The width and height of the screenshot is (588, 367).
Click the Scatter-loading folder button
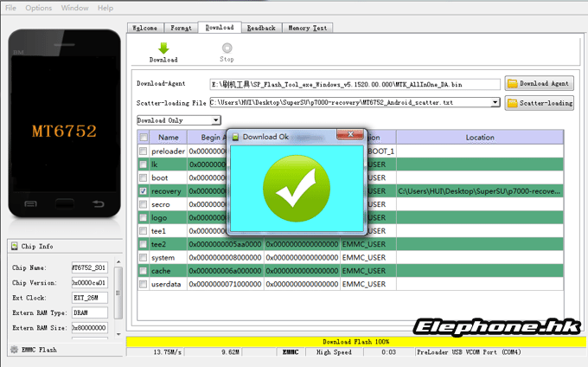click(x=539, y=103)
